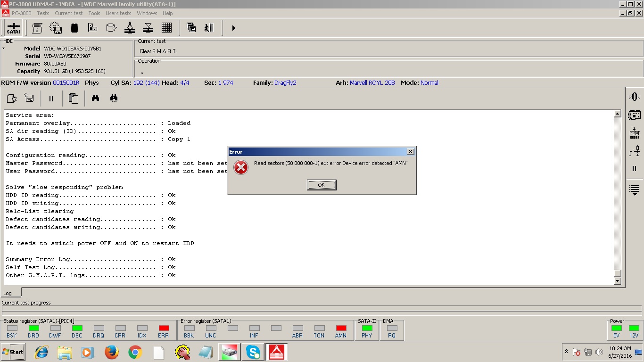
Task: Click the RESET counter icon in right sidebar
Action: pos(635,133)
